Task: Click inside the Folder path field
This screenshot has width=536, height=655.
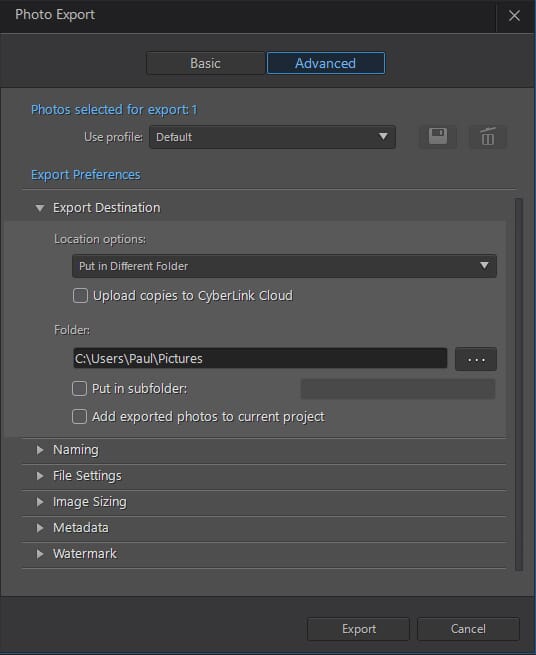Action: 260,358
